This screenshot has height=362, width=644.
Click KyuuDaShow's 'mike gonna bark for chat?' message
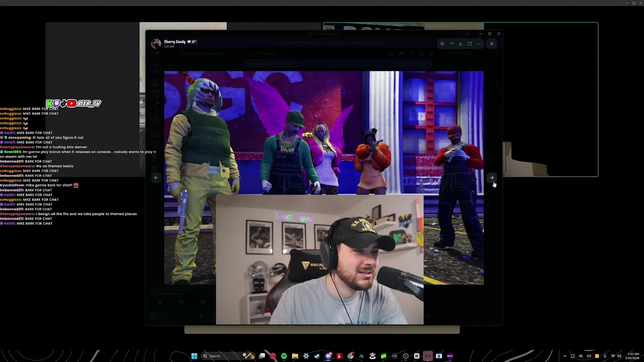39,185
